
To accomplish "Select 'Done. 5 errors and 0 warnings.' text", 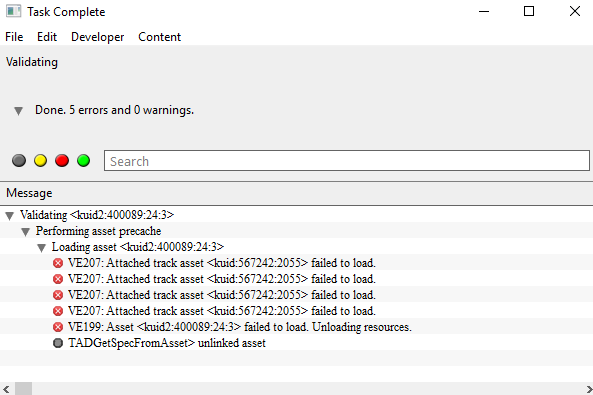I will point(115,110).
